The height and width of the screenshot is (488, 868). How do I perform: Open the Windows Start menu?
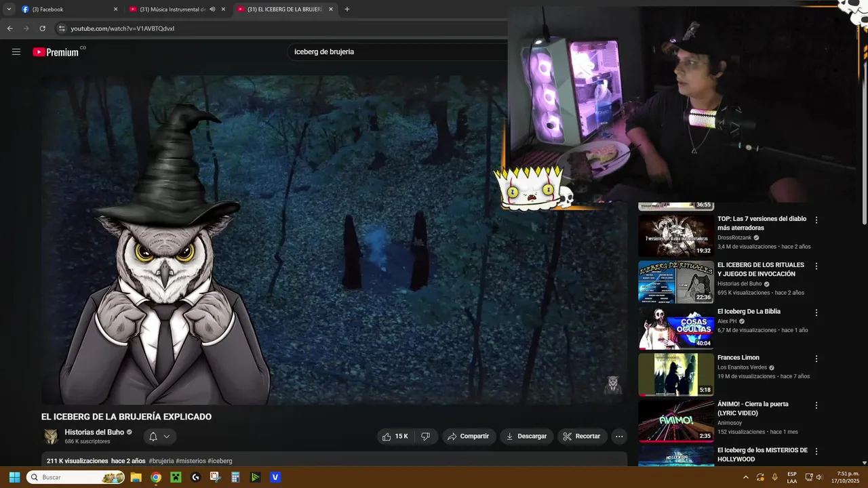14,477
